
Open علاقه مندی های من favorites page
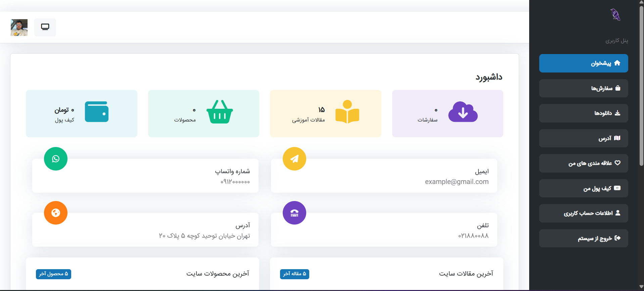pos(583,163)
